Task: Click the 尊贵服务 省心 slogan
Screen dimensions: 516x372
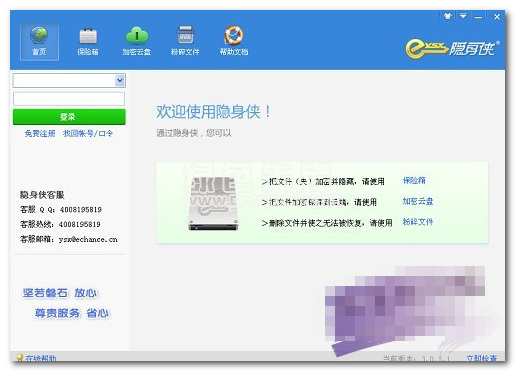Action: click(x=72, y=313)
